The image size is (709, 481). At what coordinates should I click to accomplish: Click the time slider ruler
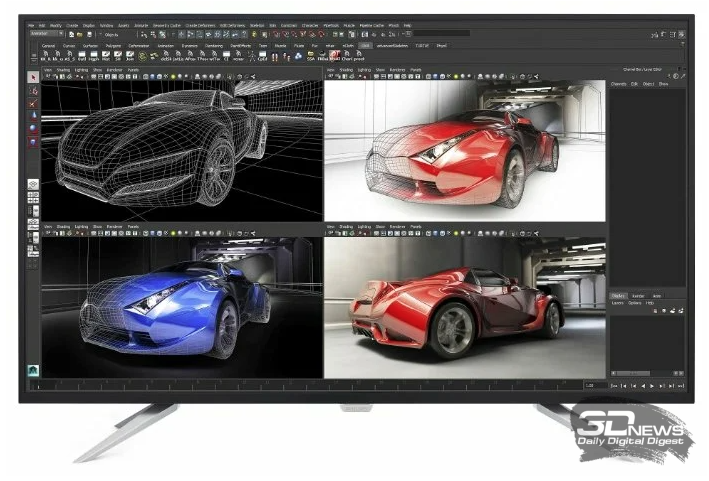305,386
